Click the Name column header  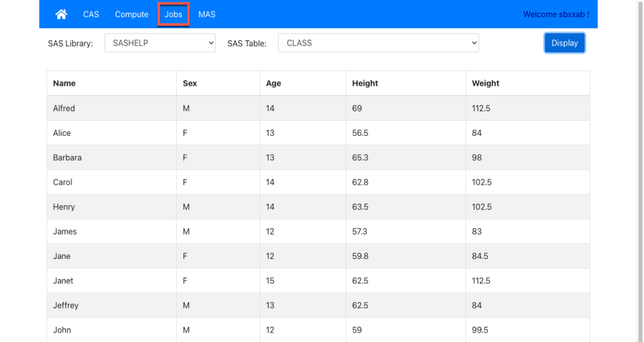click(64, 83)
